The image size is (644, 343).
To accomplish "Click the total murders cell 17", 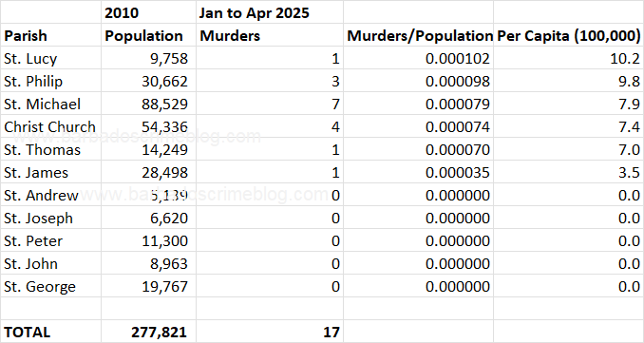I will (x=270, y=332).
